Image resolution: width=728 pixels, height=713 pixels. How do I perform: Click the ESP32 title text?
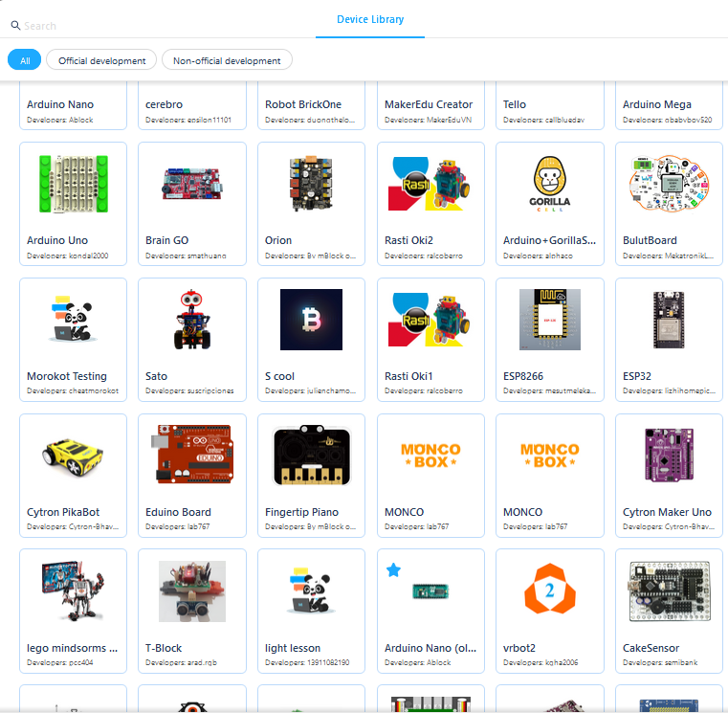[x=636, y=376]
